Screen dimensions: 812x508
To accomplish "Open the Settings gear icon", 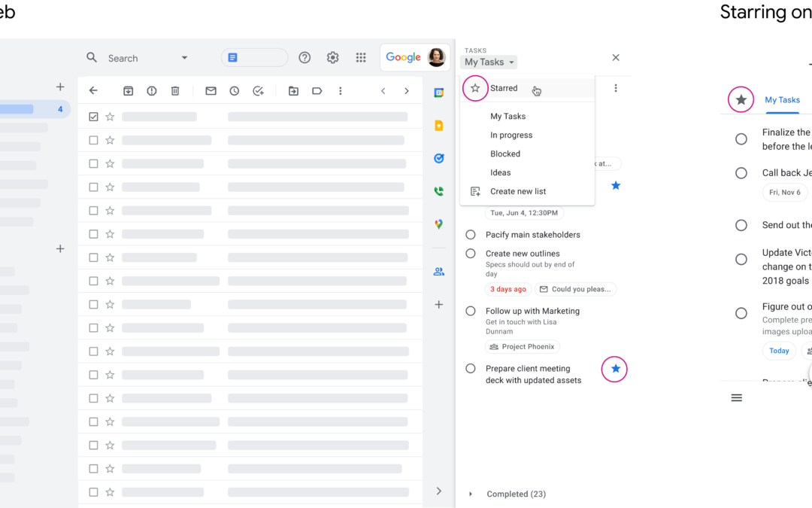I will click(332, 57).
